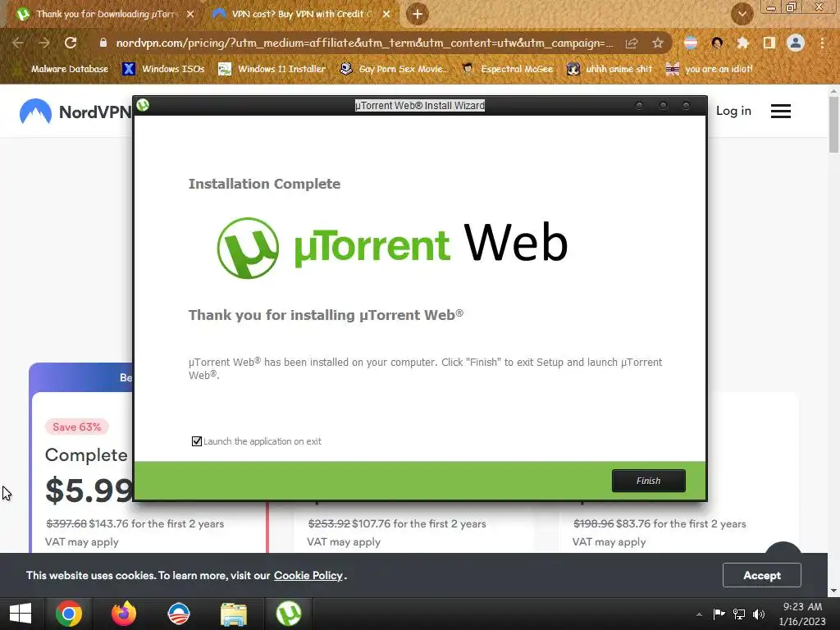Accept the cookie notice
Image resolution: width=840 pixels, height=630 pixels.
[762, 575]
